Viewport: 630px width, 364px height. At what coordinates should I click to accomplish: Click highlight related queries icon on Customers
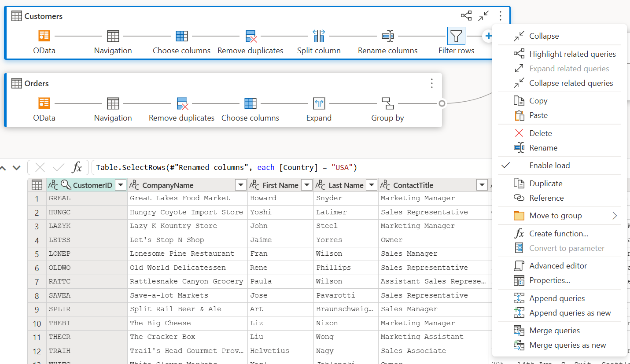point(466,16)
